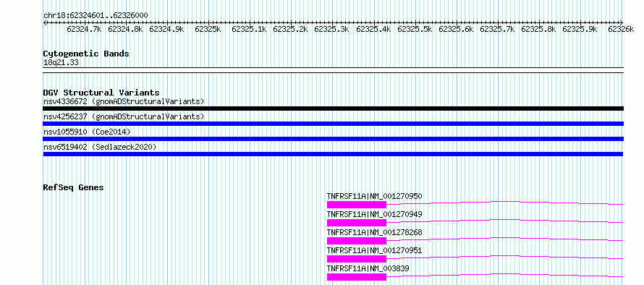Image resolution: width=644 pixels, height=285 pixels.
Task: Click the 62325.6k ruler tick label
Action: pyautogui.click(x=456, y=29)
